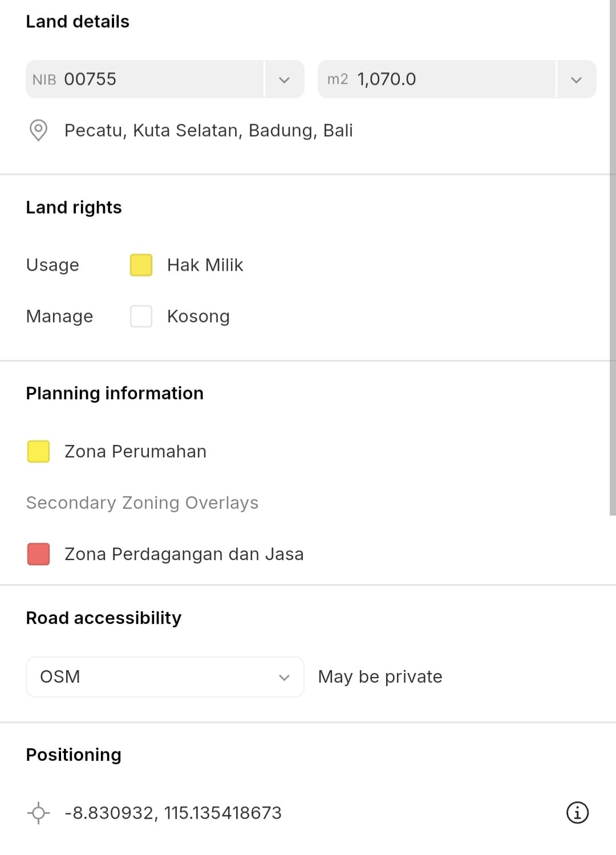This screenshot has height=855, width=616.
Task: Click the Secondary Zoning Overlays heading
Action: pos(142,503)
